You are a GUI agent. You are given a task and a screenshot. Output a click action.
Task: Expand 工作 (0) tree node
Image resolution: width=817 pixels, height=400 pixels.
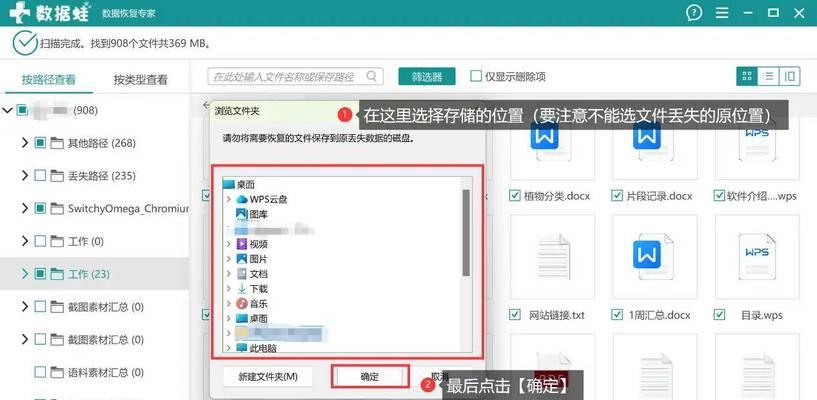[24, 241]
